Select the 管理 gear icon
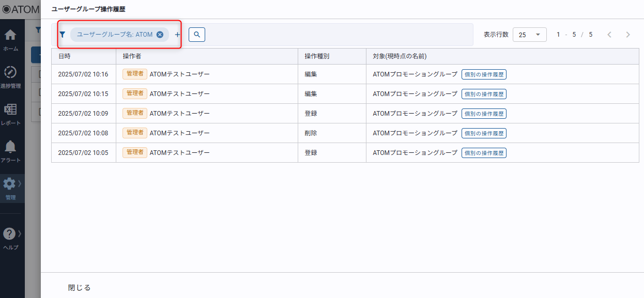Screen dimensions: 644x298 pos(9,187)
